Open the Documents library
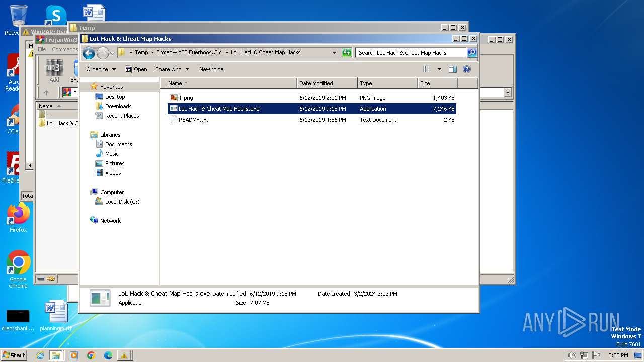 118,144
